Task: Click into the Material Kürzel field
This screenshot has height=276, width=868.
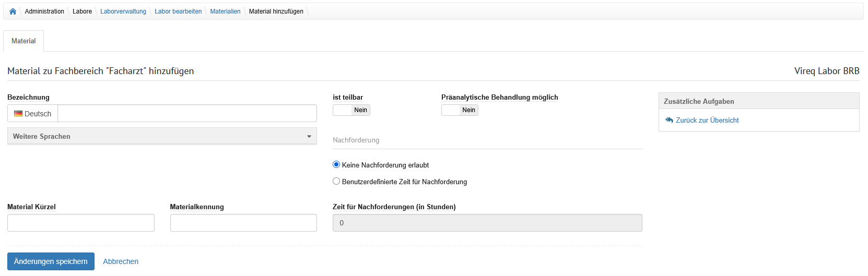Action: click(81, 223)
